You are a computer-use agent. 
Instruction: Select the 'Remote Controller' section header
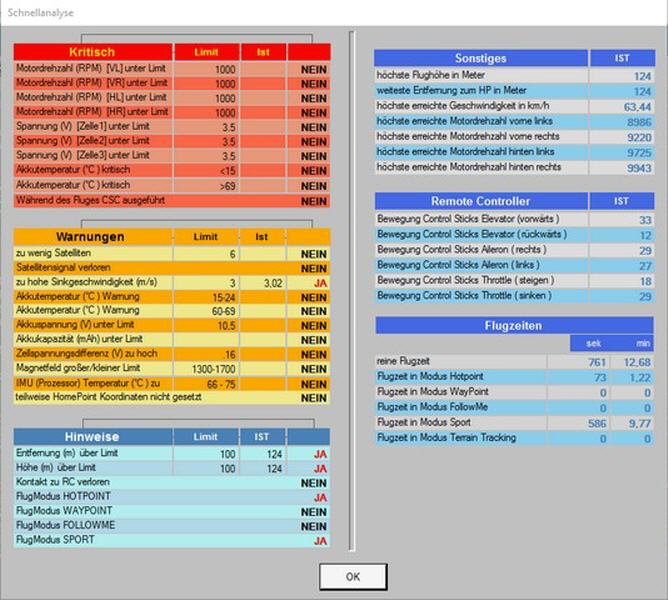point(481,201)
